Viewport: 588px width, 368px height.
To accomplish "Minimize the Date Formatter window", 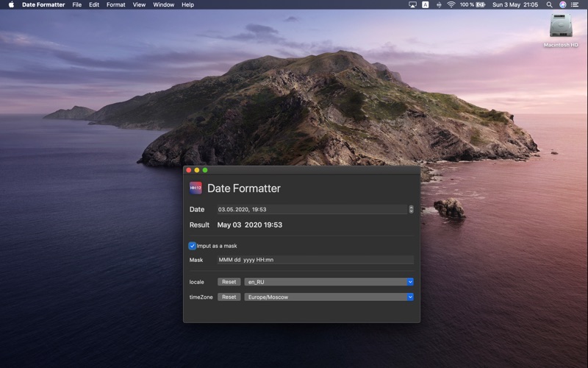I will (197, 170).
